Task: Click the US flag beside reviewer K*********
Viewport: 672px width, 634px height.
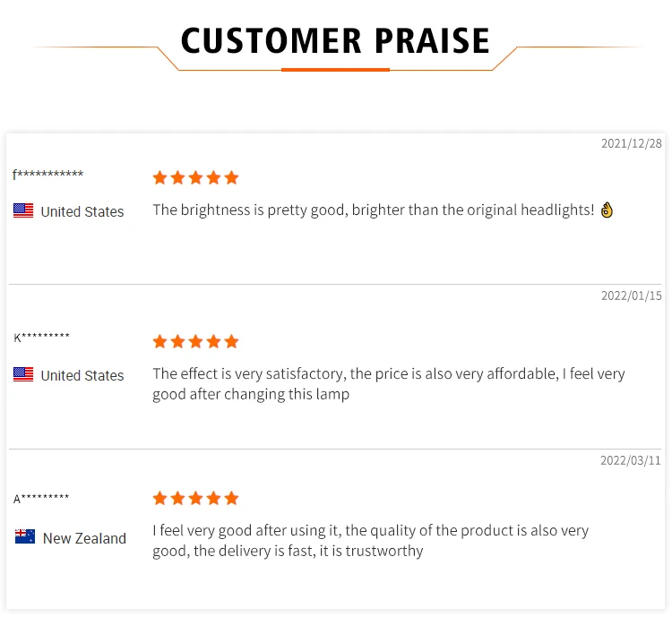Action: (x=23, y=374)
